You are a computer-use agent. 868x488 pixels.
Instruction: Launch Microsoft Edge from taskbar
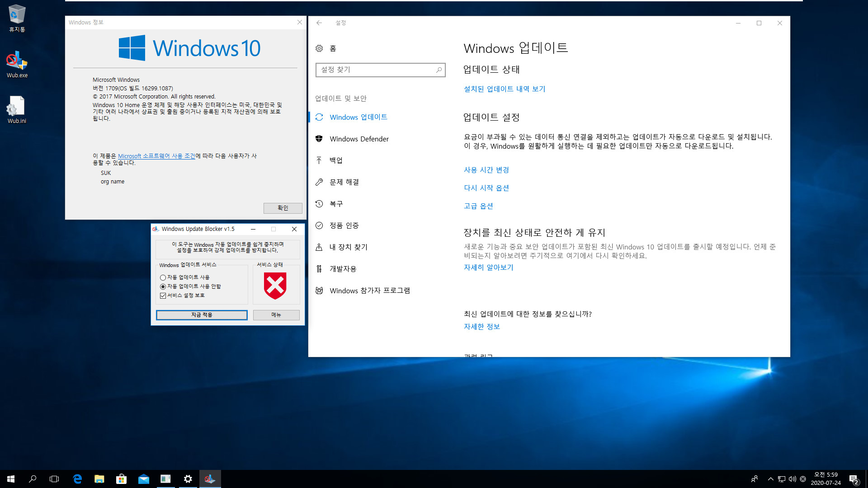point(77,479)
